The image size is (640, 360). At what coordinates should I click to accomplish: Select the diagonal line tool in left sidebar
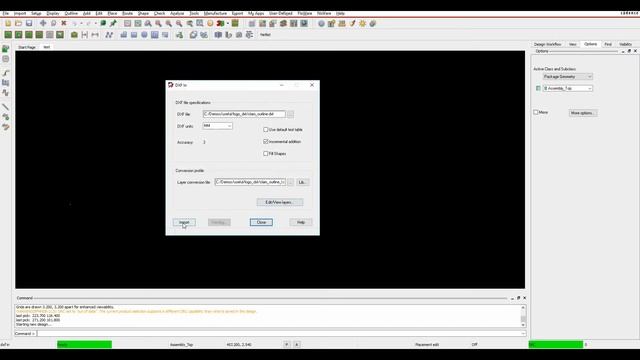point(6,107)
